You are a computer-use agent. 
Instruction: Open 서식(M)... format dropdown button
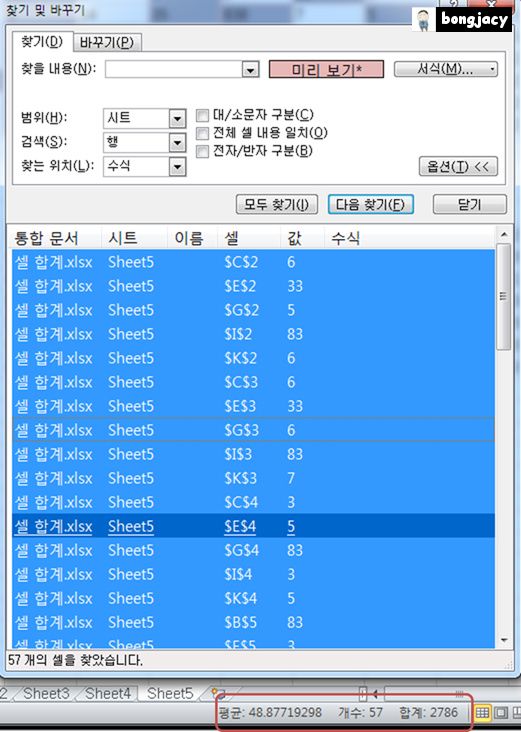coord(446,70)
